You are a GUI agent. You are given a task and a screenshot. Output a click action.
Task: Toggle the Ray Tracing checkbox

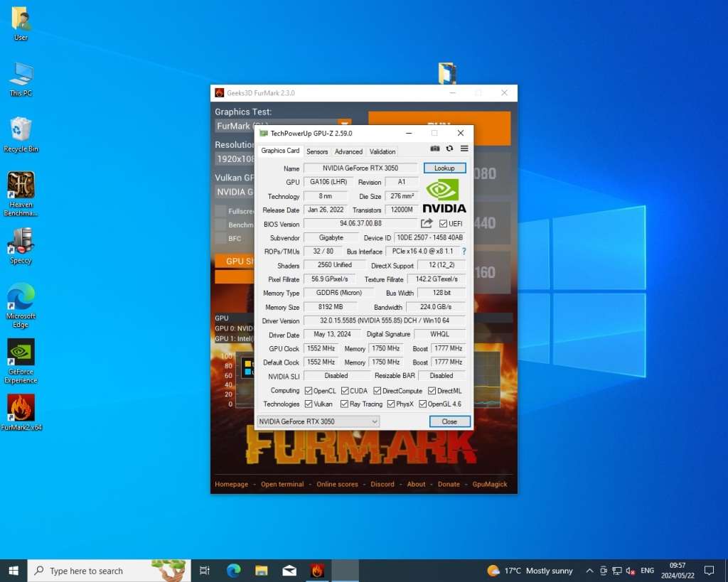345,404
